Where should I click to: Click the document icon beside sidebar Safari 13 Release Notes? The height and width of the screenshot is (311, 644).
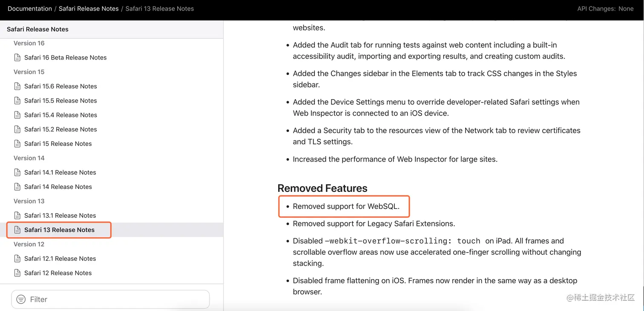pos(17,230)
